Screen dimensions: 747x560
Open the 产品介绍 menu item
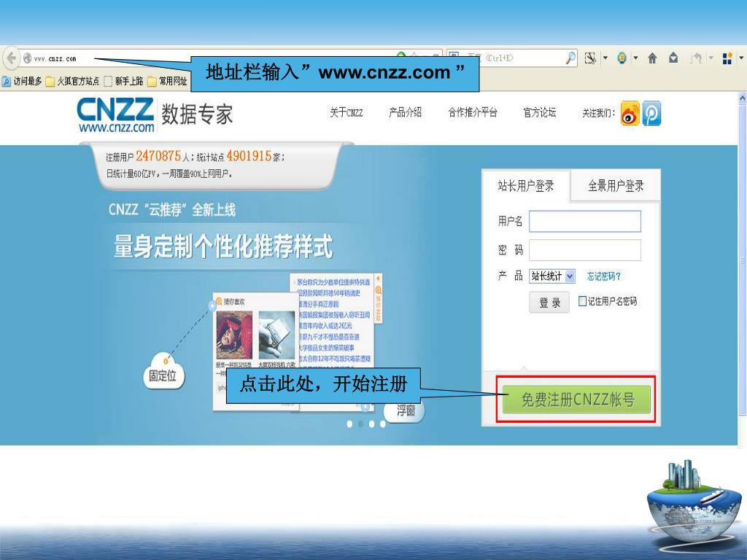pyautogui.click(x=406, y=112)
